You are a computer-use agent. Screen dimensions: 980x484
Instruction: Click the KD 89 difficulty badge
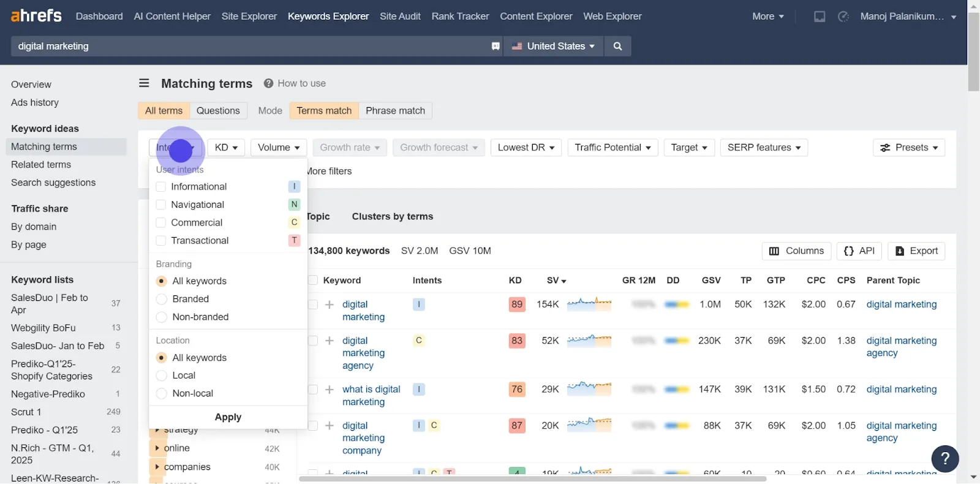(517, 304)
